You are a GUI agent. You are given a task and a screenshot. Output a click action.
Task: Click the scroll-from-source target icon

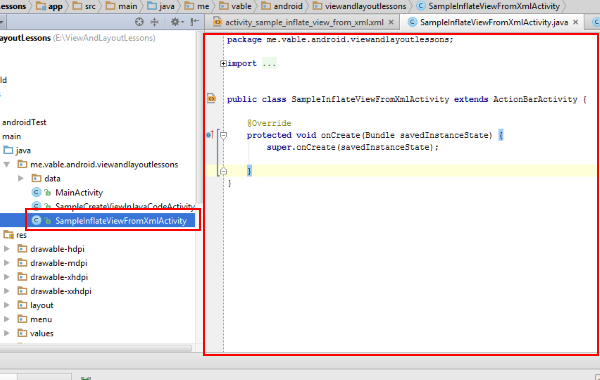pyautogui.click(x=139, y=22)
